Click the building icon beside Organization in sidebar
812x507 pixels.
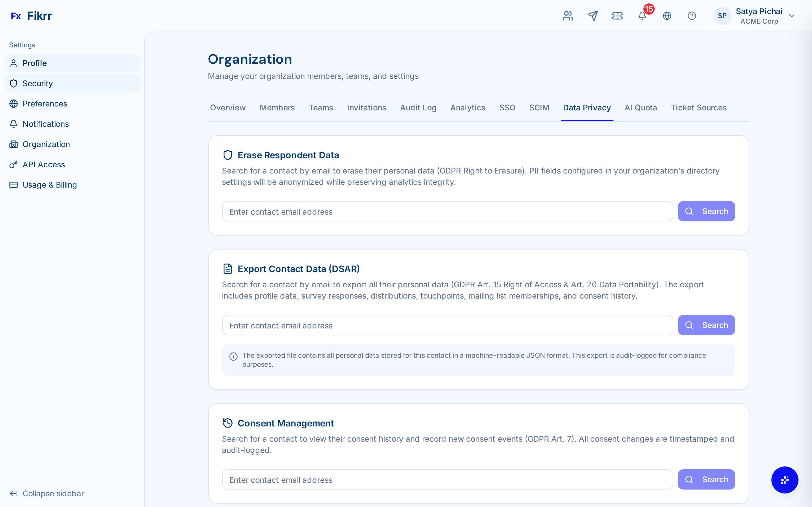click(x=14, y=144)
